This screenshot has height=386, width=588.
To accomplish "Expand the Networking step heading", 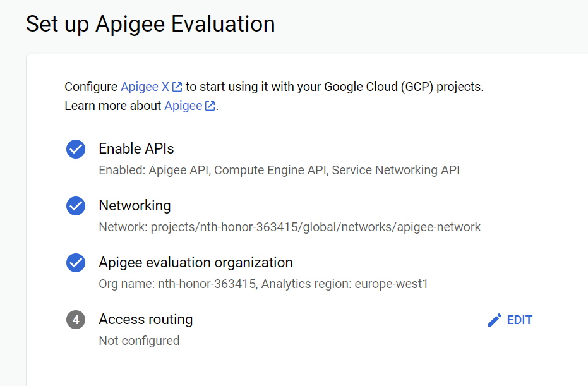I will 135,205.
